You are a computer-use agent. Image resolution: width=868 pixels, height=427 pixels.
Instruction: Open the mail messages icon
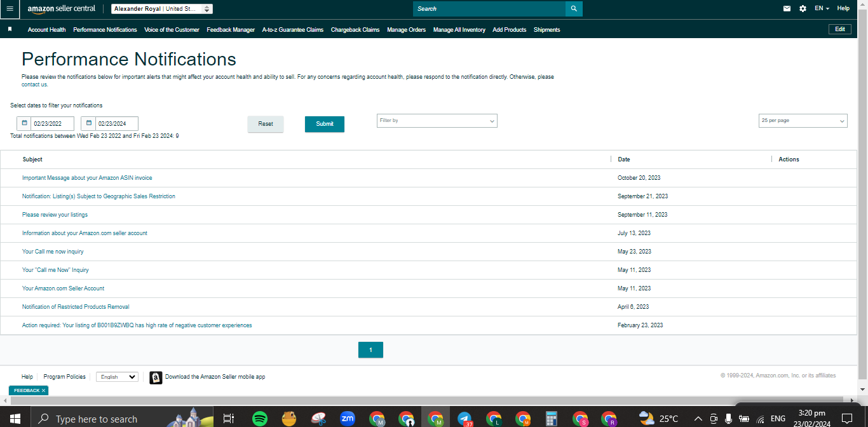pos(787,9)
